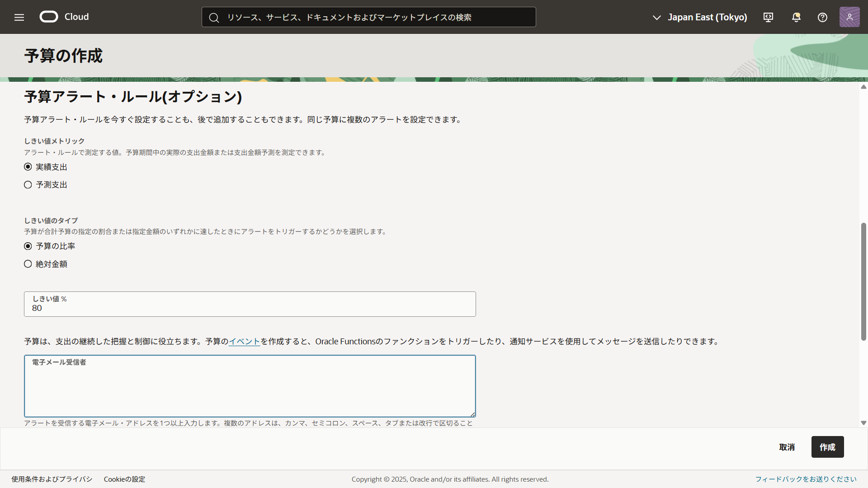Open the hamburger navigation menu
Image resolution: width=868 pixels, height=488 pixels.
pos(19,17)
